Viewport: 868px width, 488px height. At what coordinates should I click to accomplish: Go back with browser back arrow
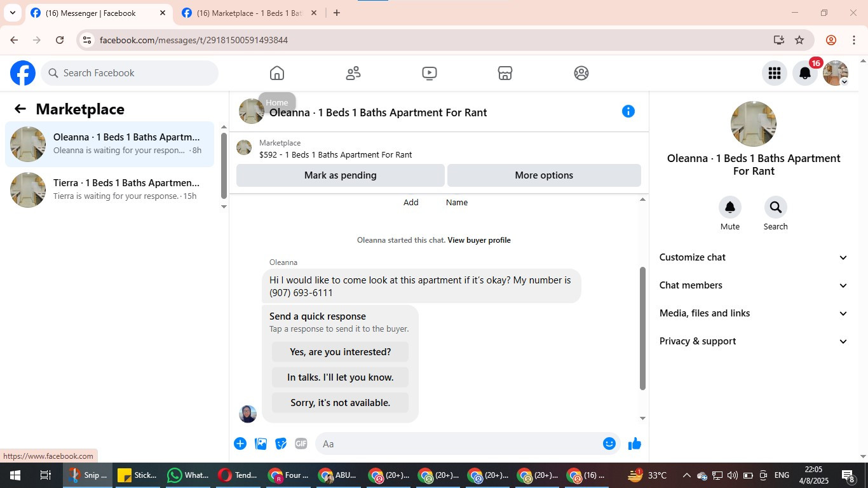click(14, 40)
